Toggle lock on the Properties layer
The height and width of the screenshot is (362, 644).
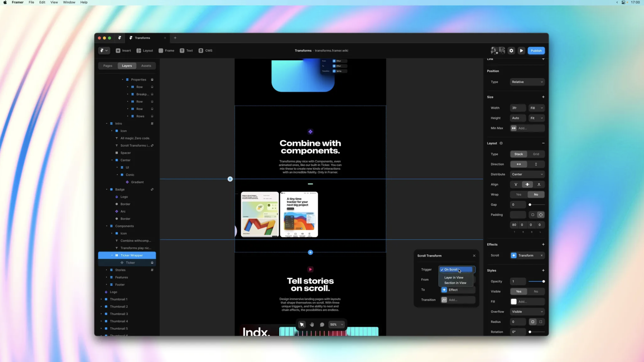click(152, 80)
